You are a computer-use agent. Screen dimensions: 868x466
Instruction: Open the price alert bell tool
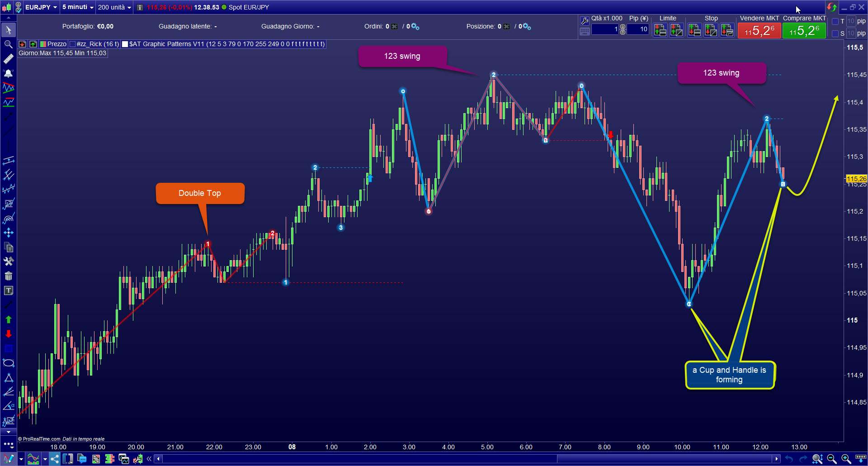(8, 73)
